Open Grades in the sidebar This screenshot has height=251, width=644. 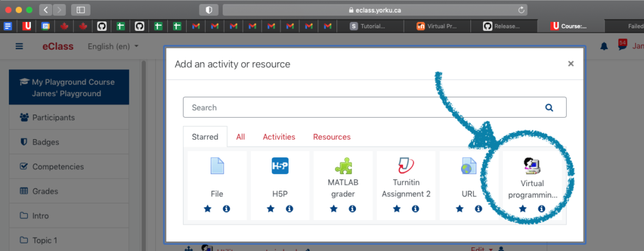pyautogui.click(x=69, y=191)
